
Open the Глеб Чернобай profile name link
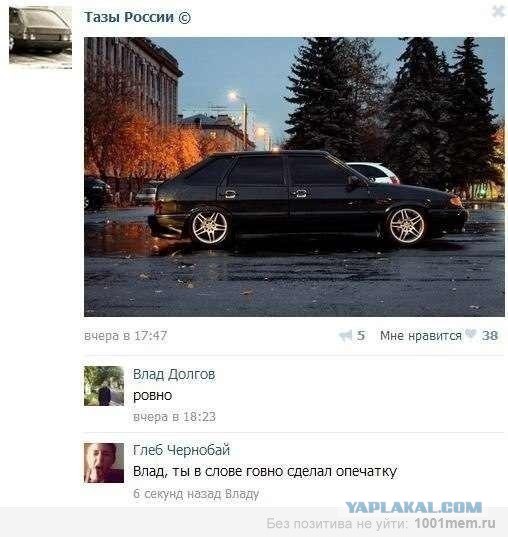pyautogui.click(x=181, y=450)
